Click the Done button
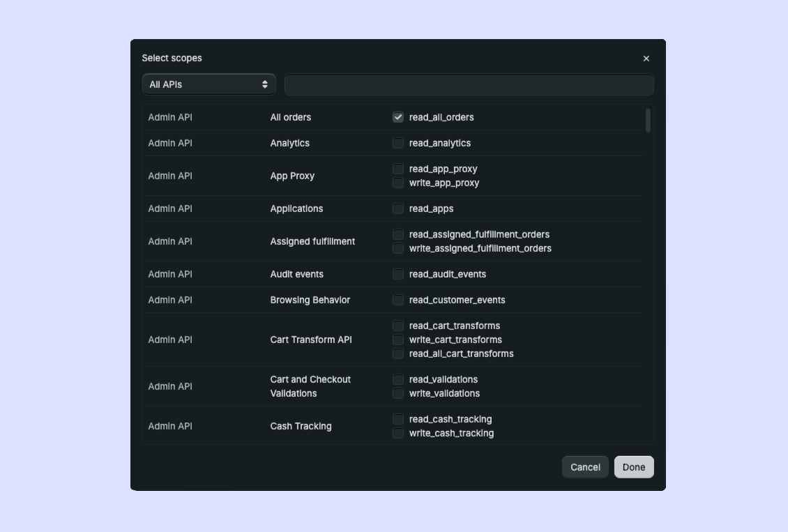 [634, 467]
